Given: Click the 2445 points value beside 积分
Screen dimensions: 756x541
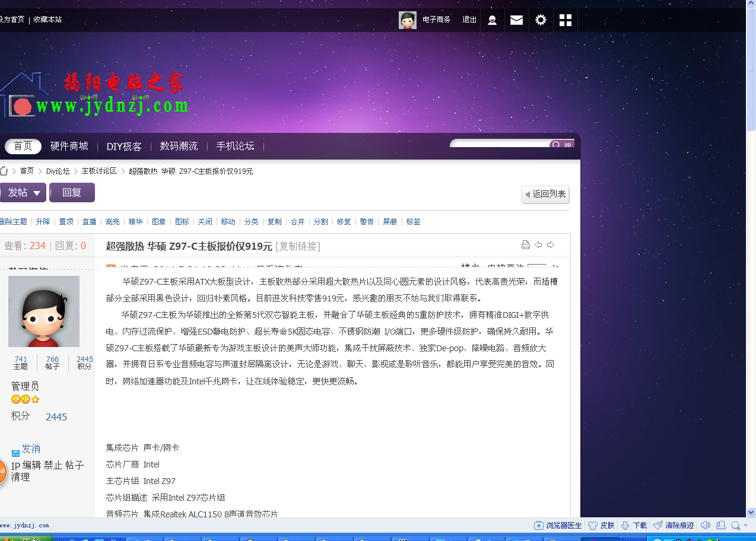Looking at the screenshot, I should coord(56,417).
